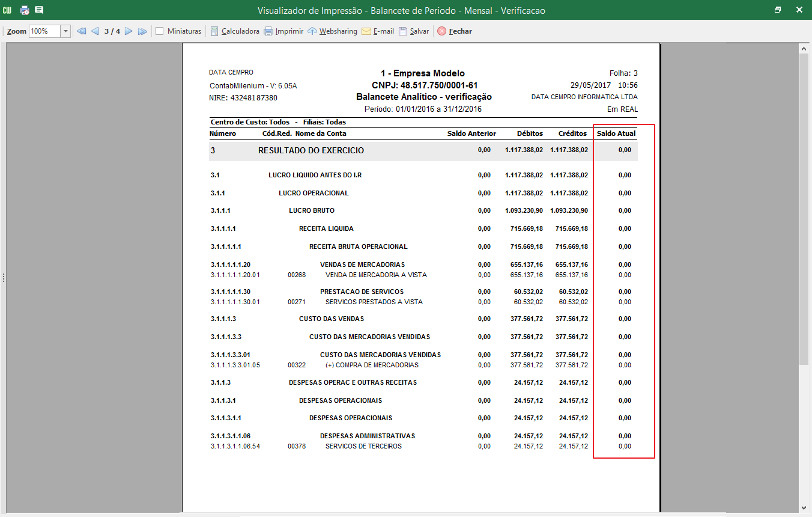812x517 pixels.
Task: Click the Folha: 3 label
Action: click(623, 73)
